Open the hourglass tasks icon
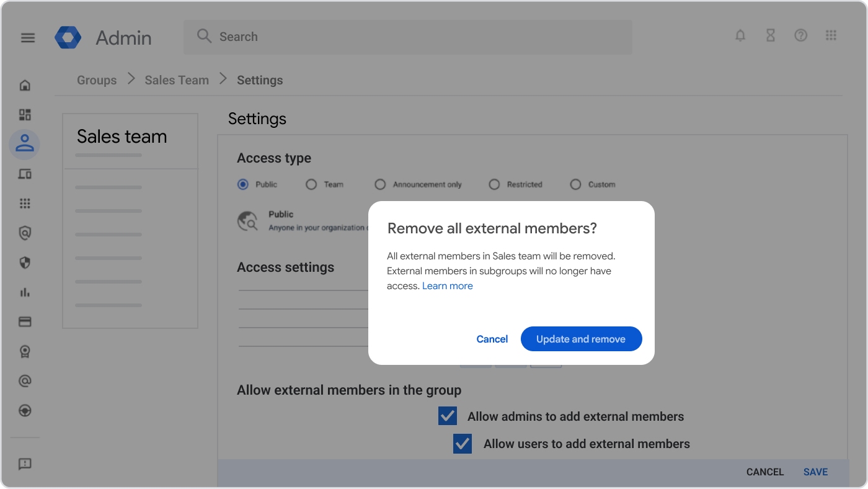This screenshot has height=489, width=868. [771, 36]
